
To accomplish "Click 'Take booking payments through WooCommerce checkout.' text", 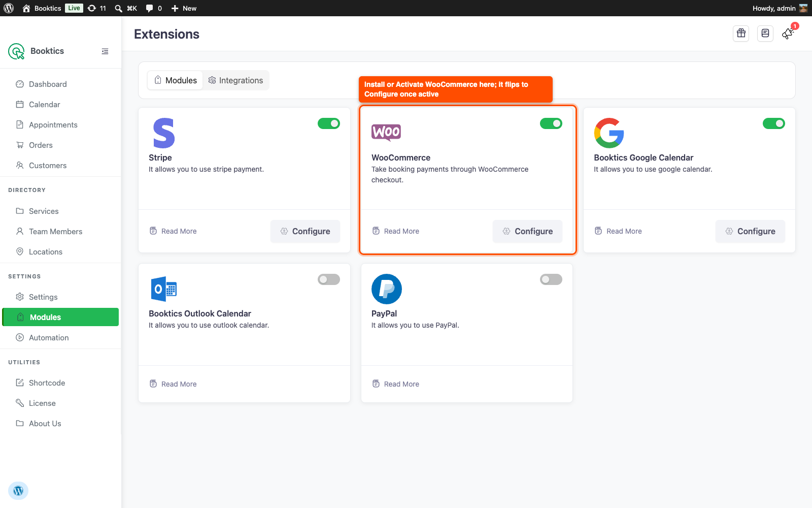I will coord(450,174).
